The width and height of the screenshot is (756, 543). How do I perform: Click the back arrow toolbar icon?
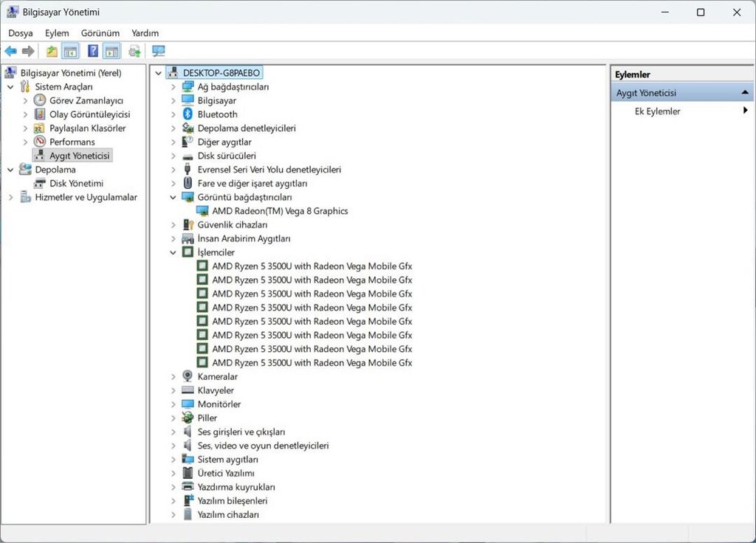(10, 51)
